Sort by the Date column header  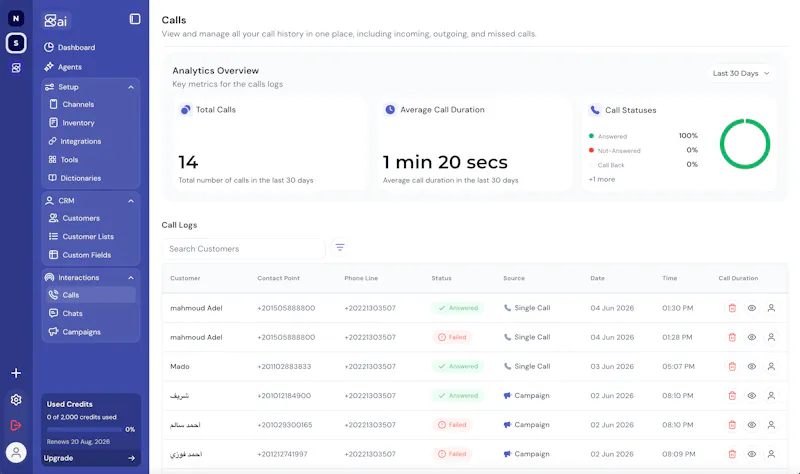click(x=597, y=278)
